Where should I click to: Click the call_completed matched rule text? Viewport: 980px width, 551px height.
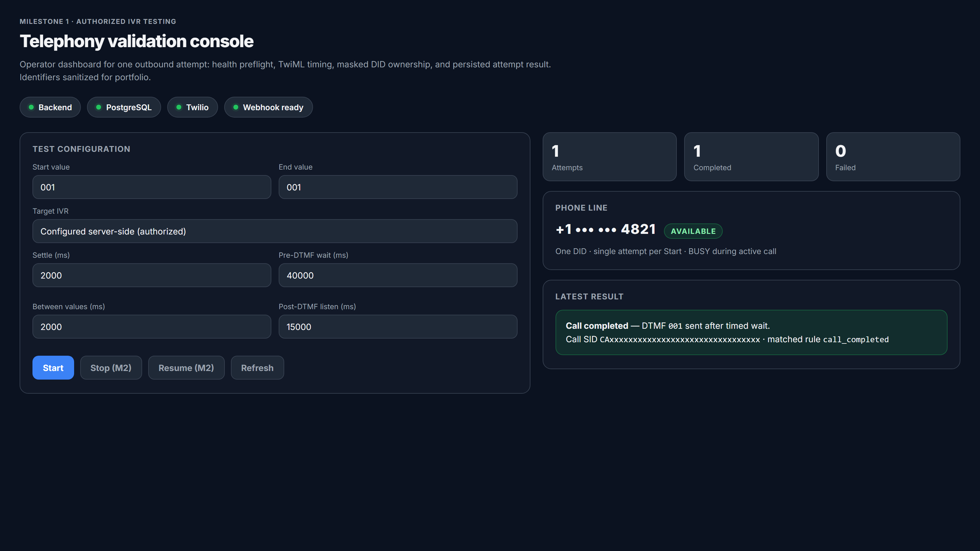(856, 339)
